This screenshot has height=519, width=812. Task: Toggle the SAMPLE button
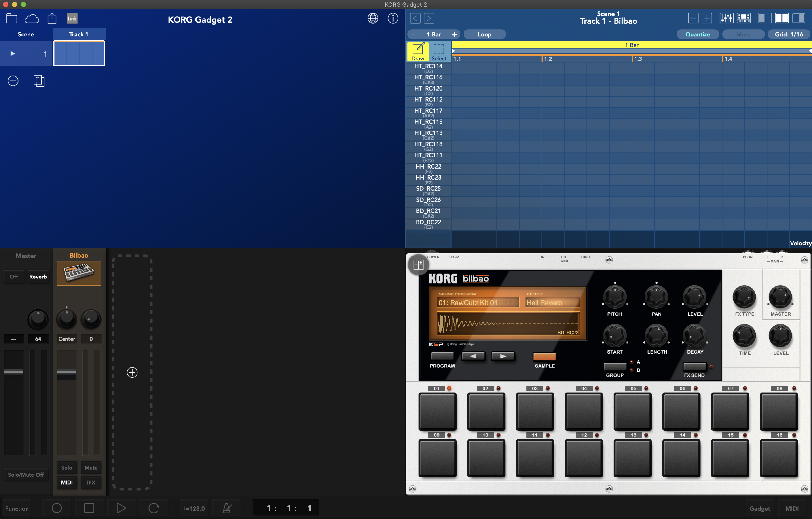point(544,356)
